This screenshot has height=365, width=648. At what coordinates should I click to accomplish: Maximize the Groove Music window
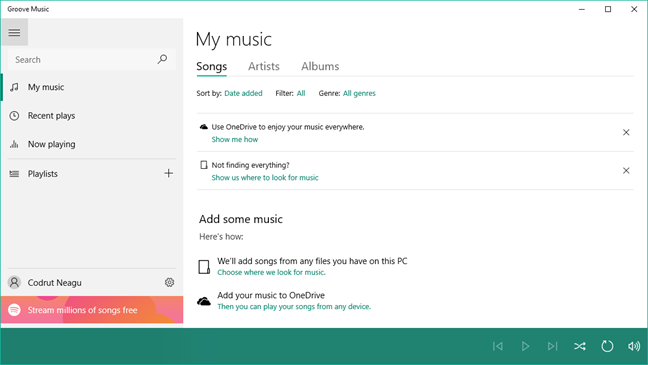pyautogui.click(x=608, y=9)
